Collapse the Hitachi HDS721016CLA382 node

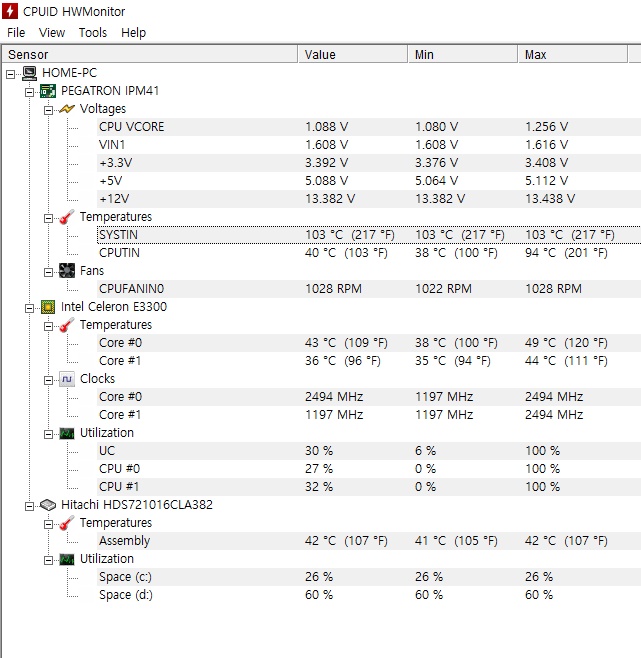click(x=29, y=507)
